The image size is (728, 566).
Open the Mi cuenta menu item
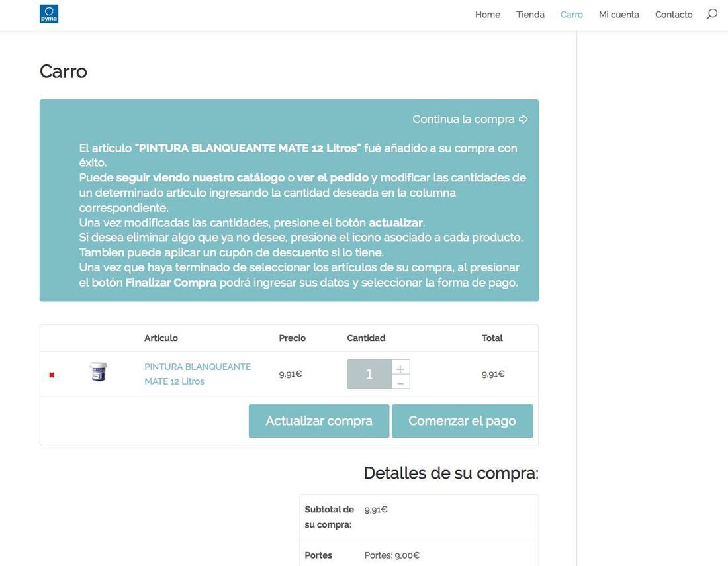click(619, 15)
